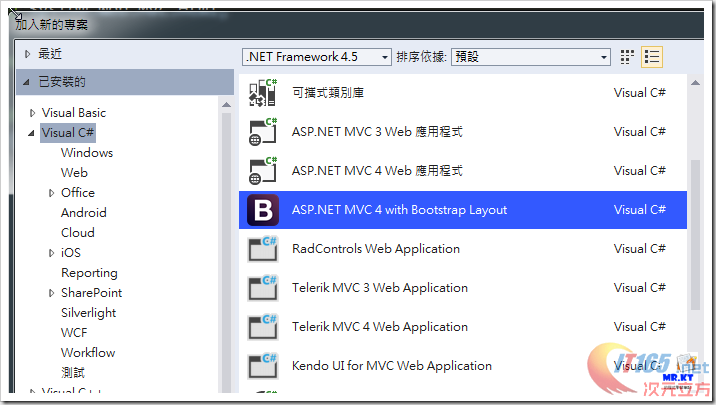This screenshot has width=716, height=405.
Task: Select the Android category
Action: 84,213
